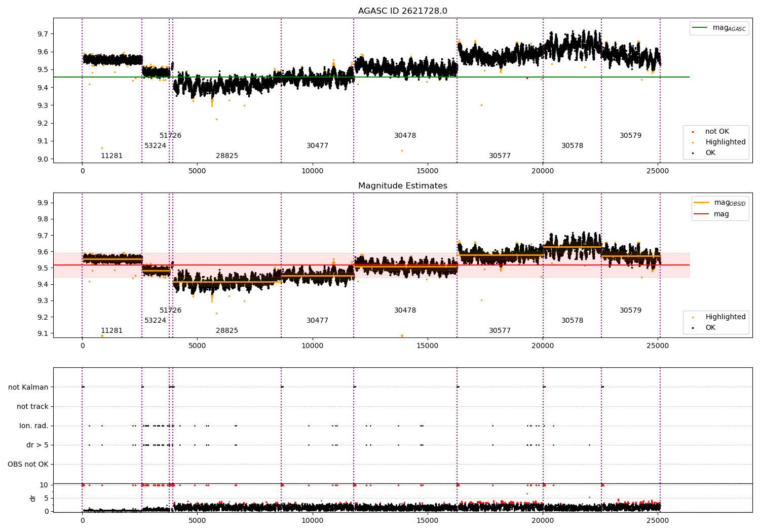Click observation label 28825 in the middle plot
Image resolution: width=760 pixels, height=532 pixels.
tap(227, 331)
